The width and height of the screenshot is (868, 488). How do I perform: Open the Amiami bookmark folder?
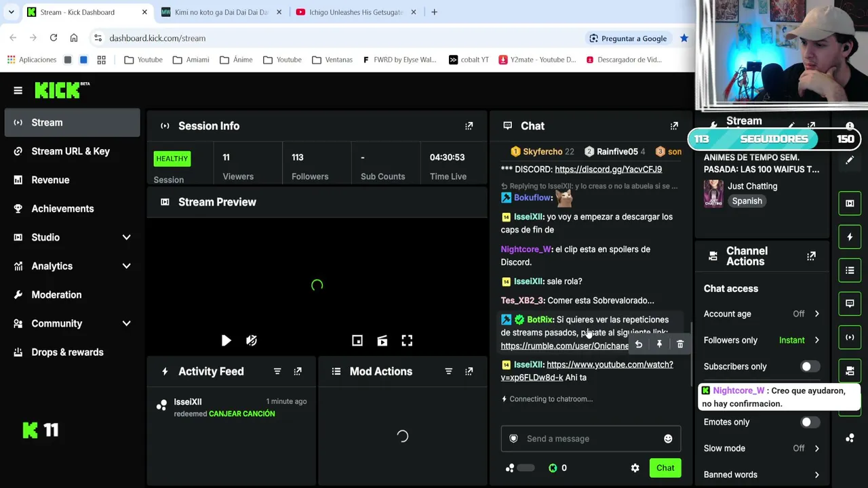pos(191,60)
